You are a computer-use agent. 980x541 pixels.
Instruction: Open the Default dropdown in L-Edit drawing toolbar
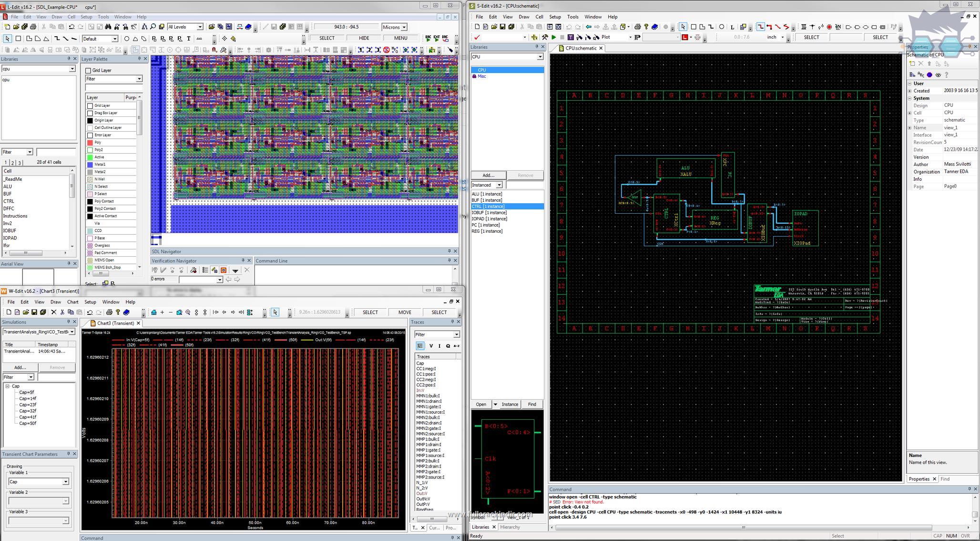click(114, 39)
